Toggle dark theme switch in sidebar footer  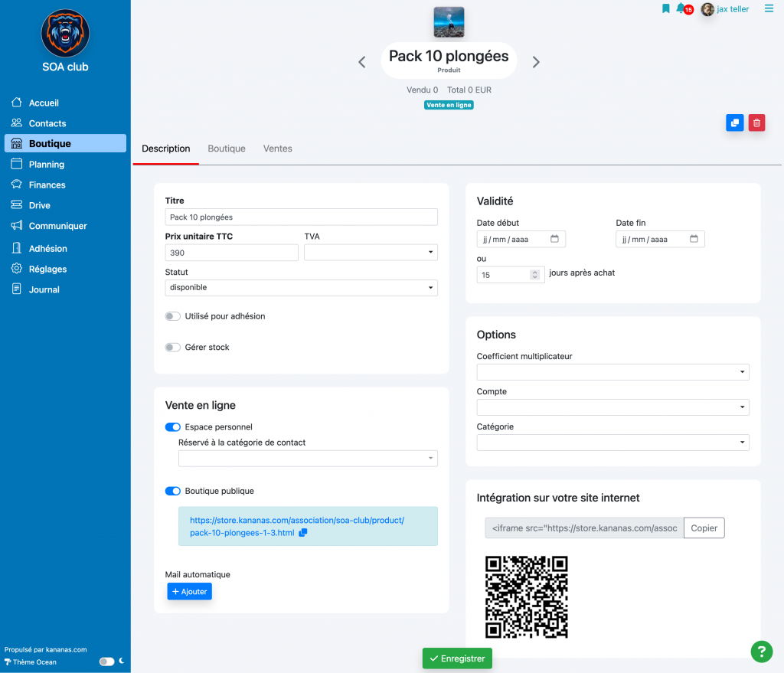pyautogui.click(x=106, y=662)
